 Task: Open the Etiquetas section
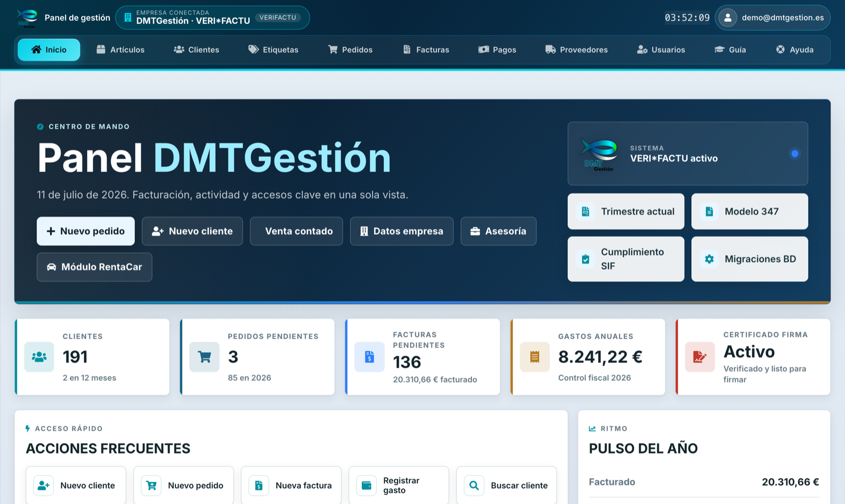click(274, 50)
